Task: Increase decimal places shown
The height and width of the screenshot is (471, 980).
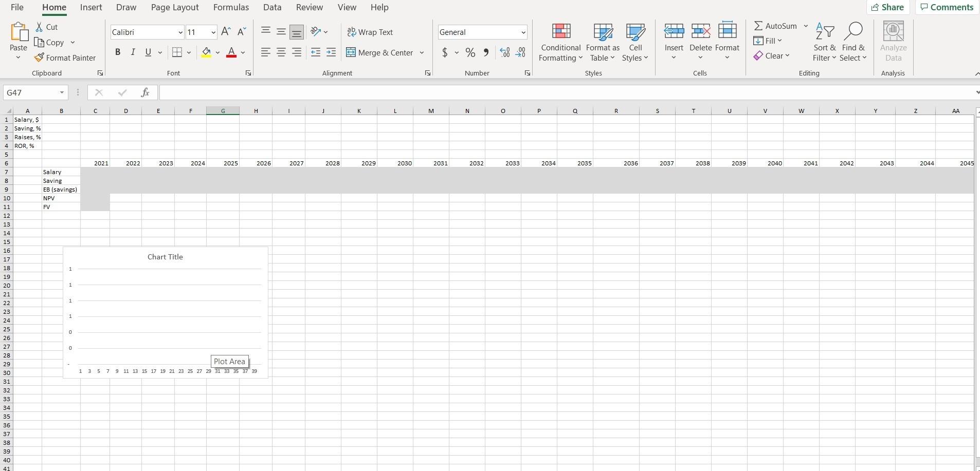Action: [504, 52]
